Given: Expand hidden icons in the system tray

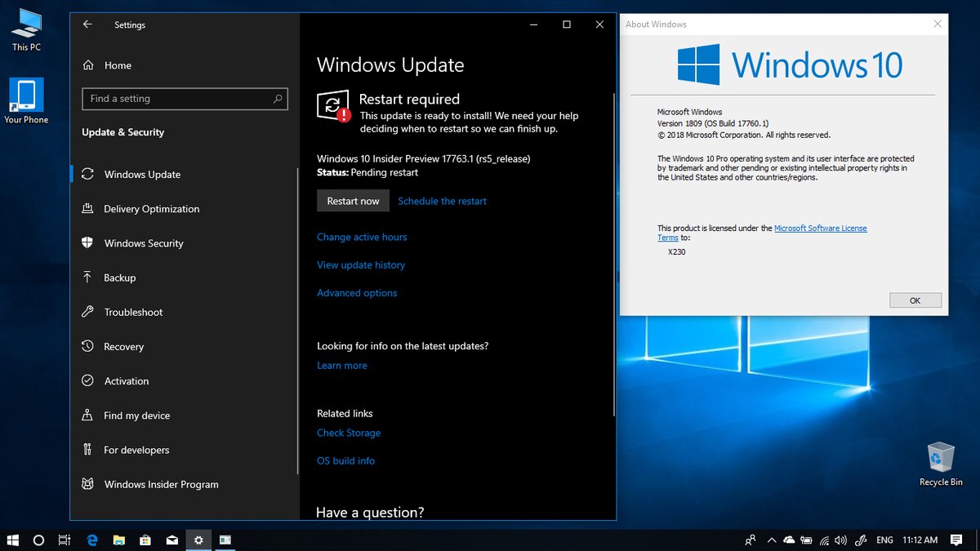Looking at the screenshot, I should 772,540.
